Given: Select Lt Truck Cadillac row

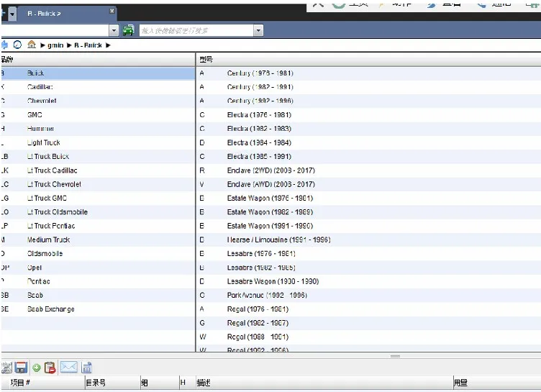Looking at the screenshot, I should point(98,170).
